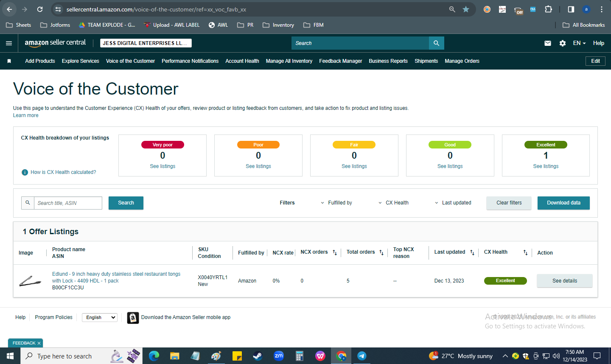Expand the Last updated filter dropdown
The height and width of the screenshot is (364, 611).
click(453, 203)
